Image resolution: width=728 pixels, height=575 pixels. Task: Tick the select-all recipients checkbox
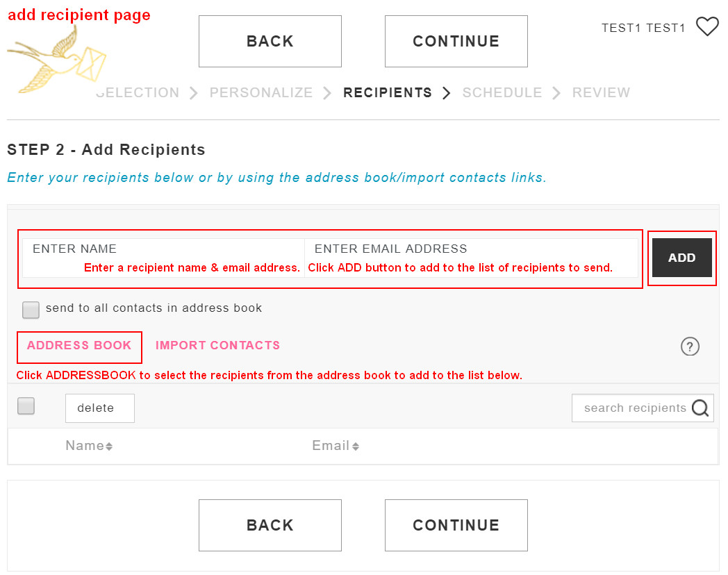[x=26, y=406]
